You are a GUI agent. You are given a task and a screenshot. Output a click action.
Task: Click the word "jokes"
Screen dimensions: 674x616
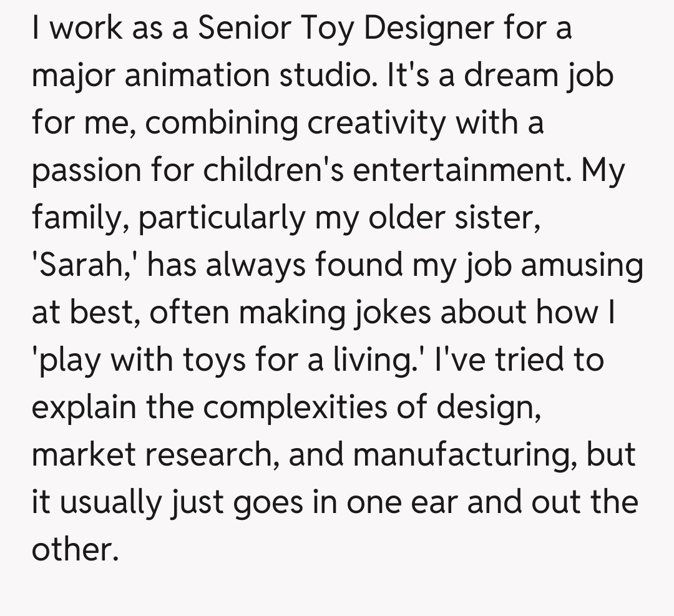pos(391,313)
